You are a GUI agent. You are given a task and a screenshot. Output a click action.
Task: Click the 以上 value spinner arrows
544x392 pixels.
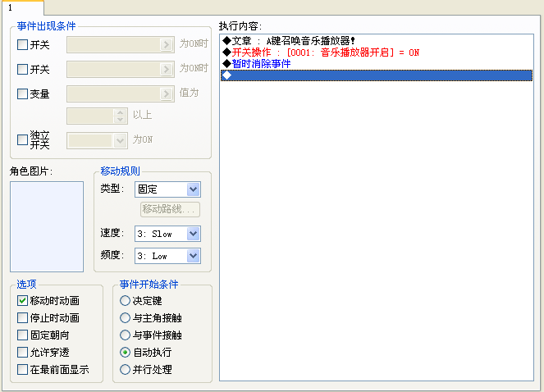pos(120,116)
